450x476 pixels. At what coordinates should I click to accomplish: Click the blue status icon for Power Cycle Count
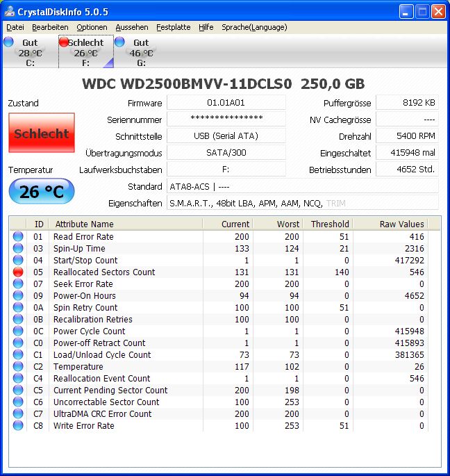point(18,331)
